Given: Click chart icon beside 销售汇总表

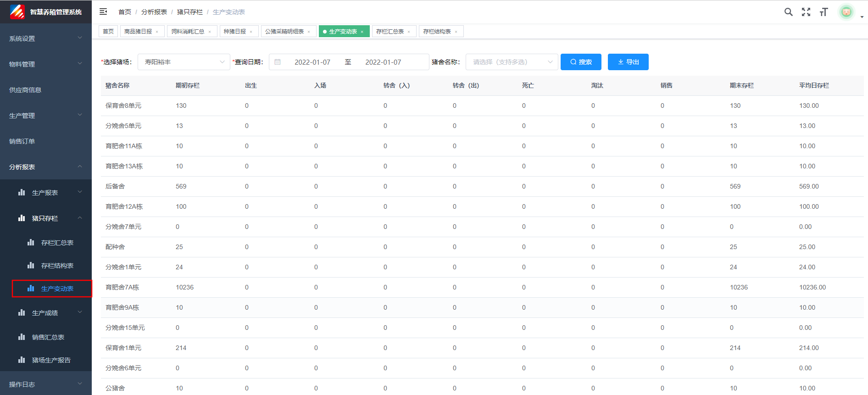Looking at the screenshot, I should tap(22, 337).
